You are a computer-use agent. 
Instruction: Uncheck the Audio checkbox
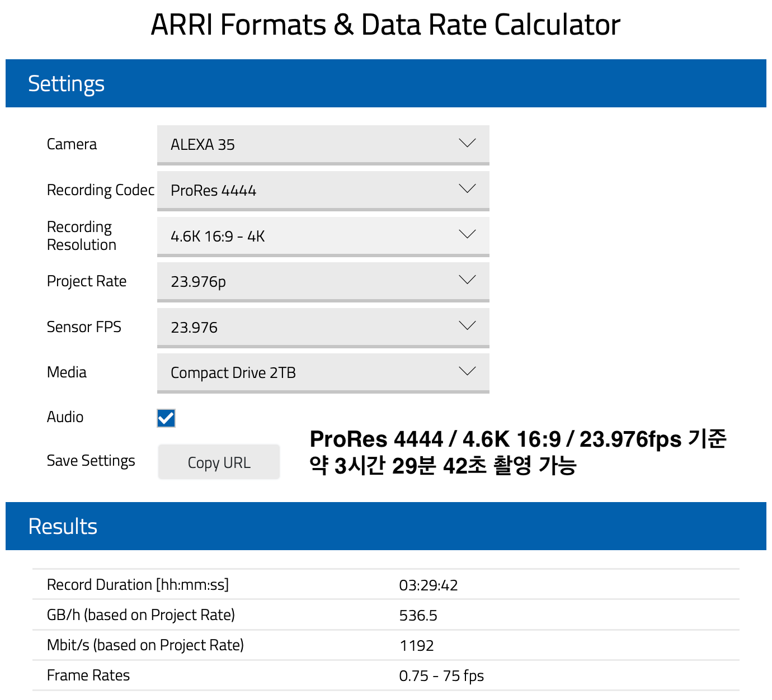166,418
